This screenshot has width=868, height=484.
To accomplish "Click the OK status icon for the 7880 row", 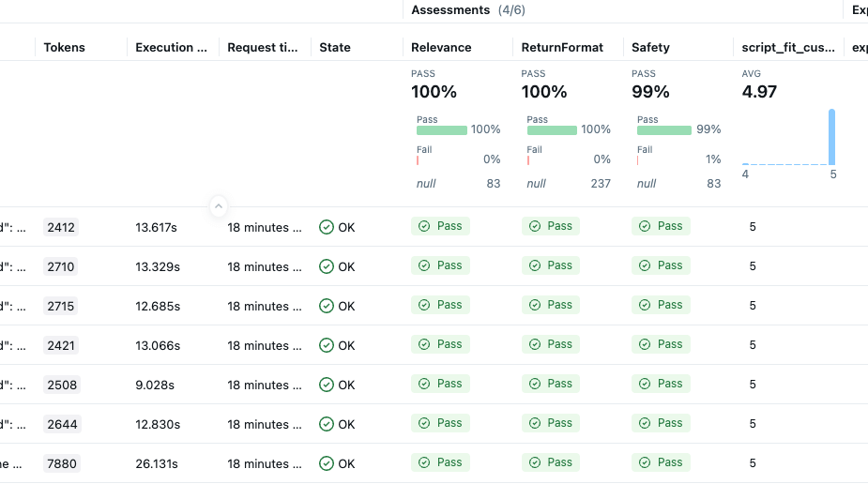I will click(x=327, y=463).
